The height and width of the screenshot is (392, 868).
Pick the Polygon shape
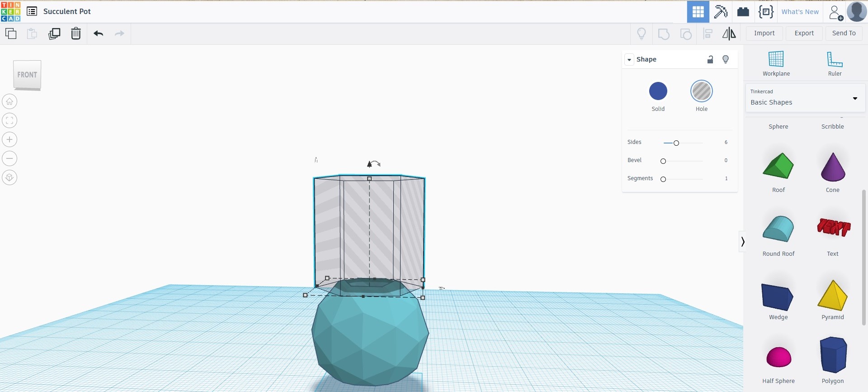(833, 354)
